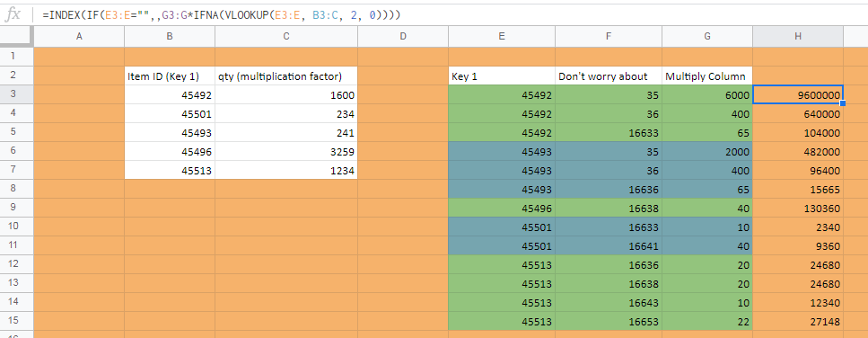Select column E header
The width and height of the screenshot is (868, 338).
[502, 36]
